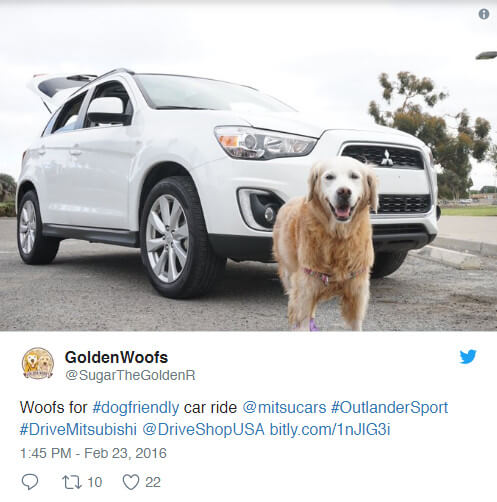Click the info icon on the photo
The image size is (497, 502).
point(484,14)
